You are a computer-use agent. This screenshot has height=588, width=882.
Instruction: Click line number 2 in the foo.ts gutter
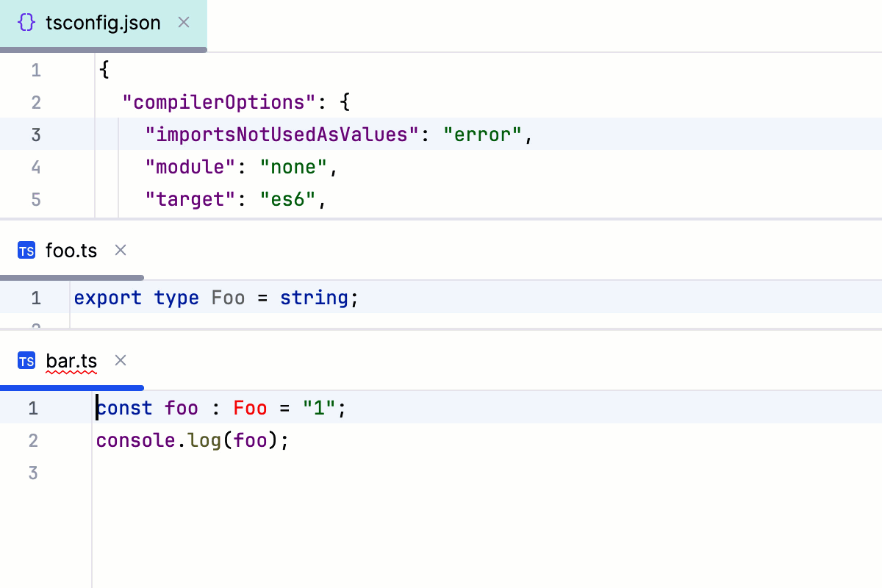(35, 327)
